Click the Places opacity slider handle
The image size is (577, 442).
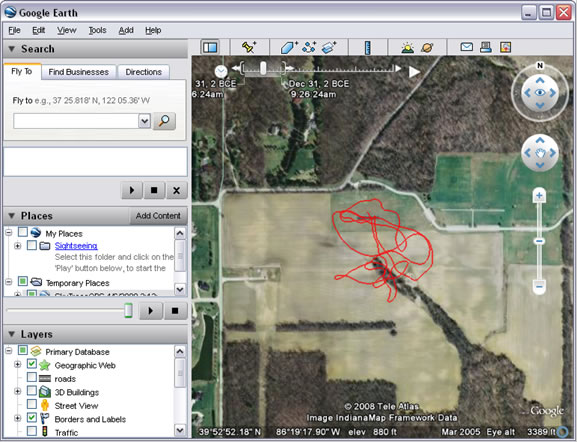pyautogui.click(x=128, y=310)
